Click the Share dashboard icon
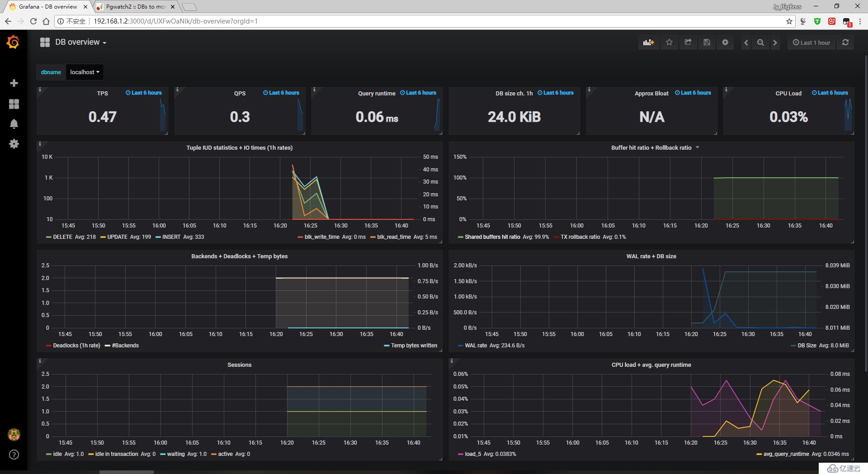The width and height of the screenshot is (868, 474). click(x=688, y=43)
